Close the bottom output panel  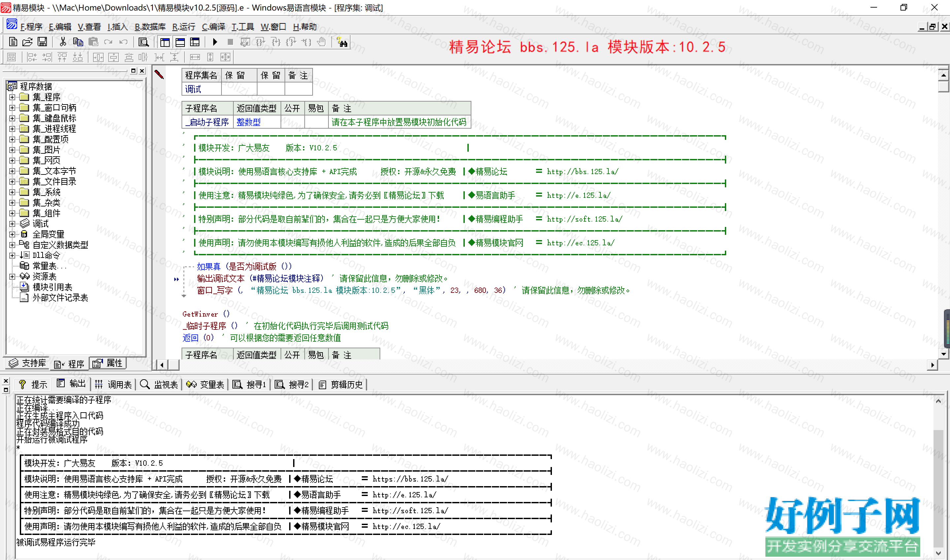[x=6, y=381]
